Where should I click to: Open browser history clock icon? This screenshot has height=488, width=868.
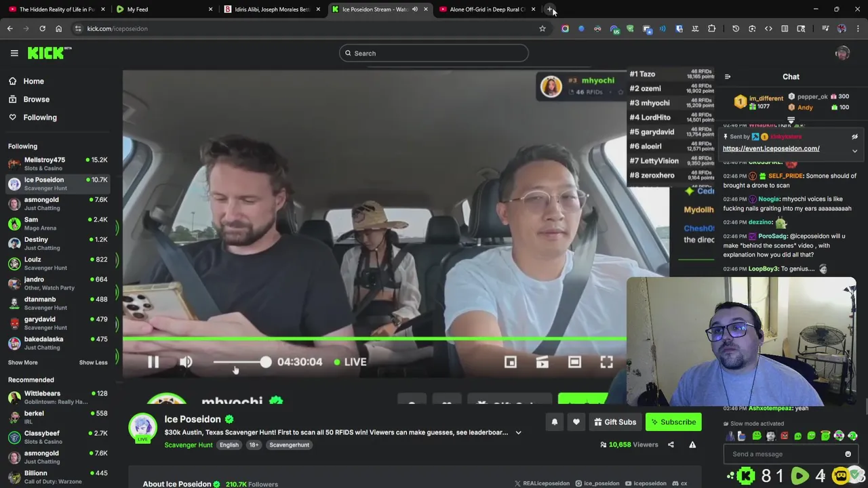[x=736, y=28]
